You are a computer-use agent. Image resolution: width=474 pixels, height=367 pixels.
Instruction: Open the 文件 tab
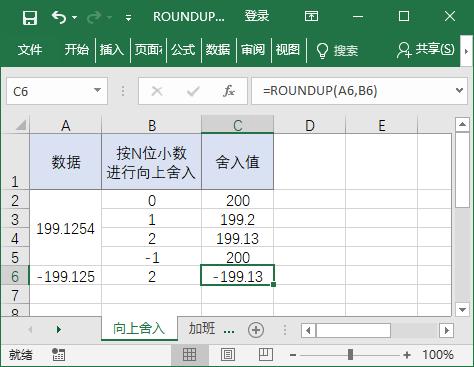click(x=30, y=50)
